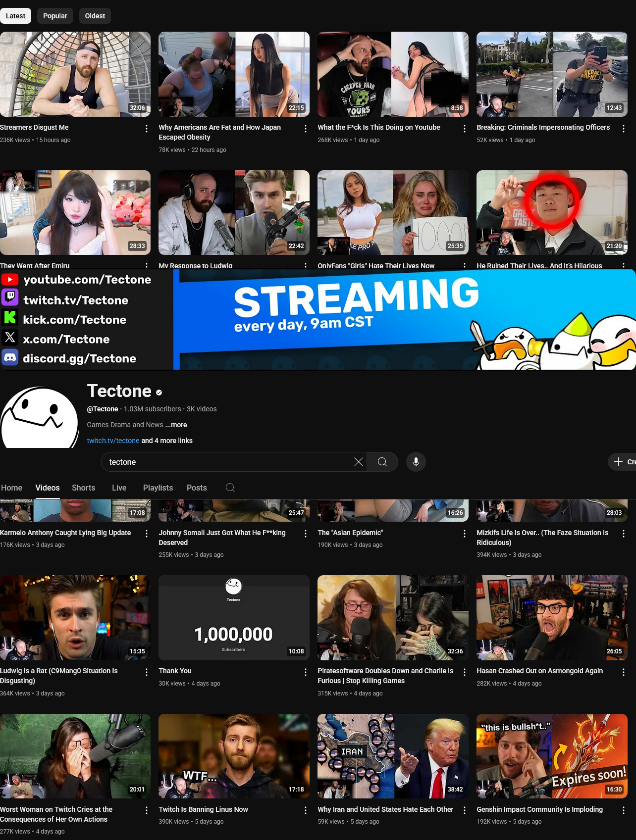Image resolution: width=636 pixels, height=840 pixels.
Task: Switch to the Home tab
Action: [x=11, y=488]
